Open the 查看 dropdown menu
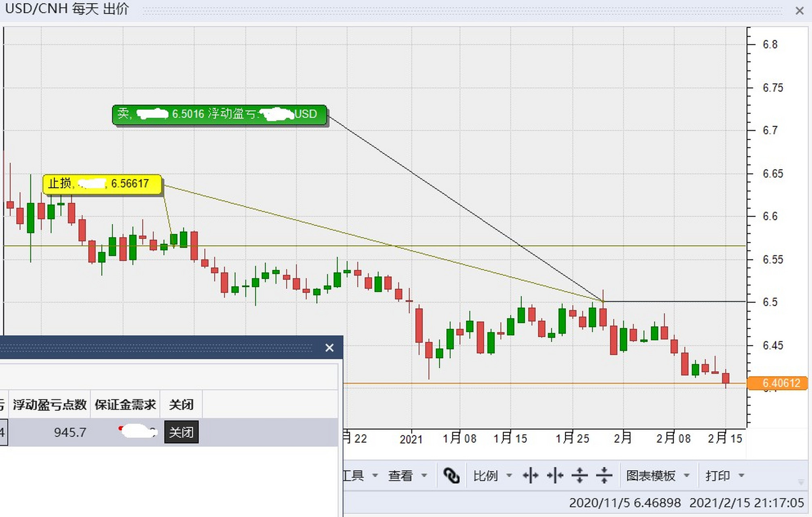Screen dimensions: 812x517 [407, 475]
